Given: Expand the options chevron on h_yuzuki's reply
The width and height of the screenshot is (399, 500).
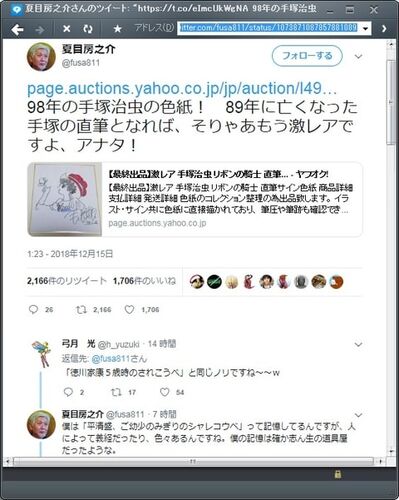Looking at the screenshot, I should 358,344.
